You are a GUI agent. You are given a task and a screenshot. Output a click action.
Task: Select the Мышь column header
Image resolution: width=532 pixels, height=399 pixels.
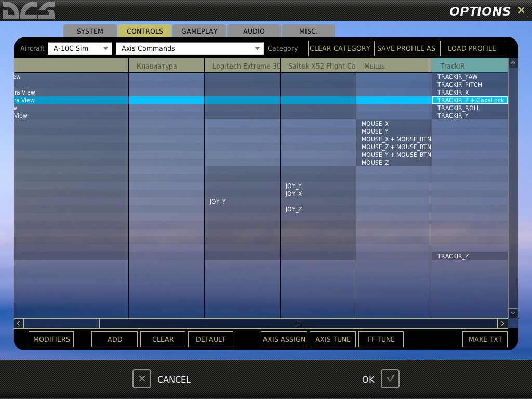pos(394,66)
